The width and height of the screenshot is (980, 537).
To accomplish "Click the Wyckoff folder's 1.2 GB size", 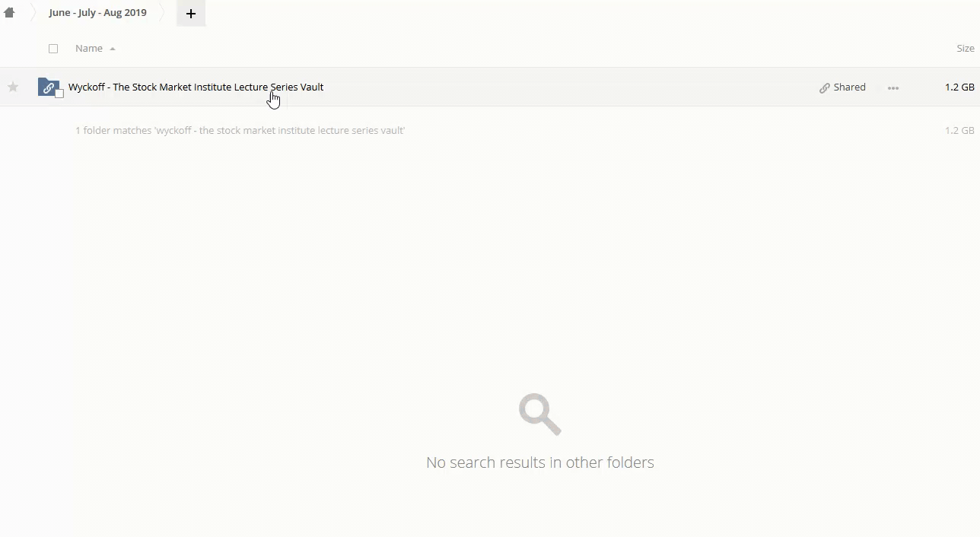I will [959, 87].
